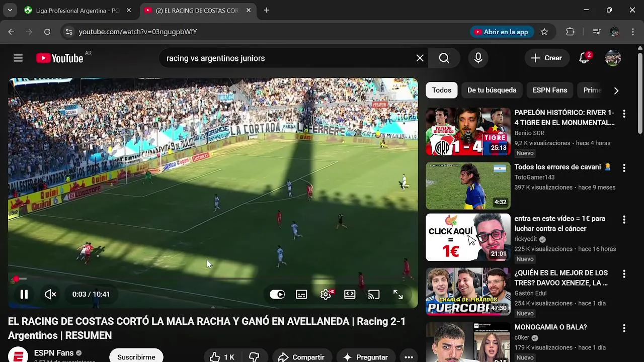Viewport: 644px width, 362px height.
Task: Open options for QUIÉN ES EL MEJOR video
Action: point(624,274)
